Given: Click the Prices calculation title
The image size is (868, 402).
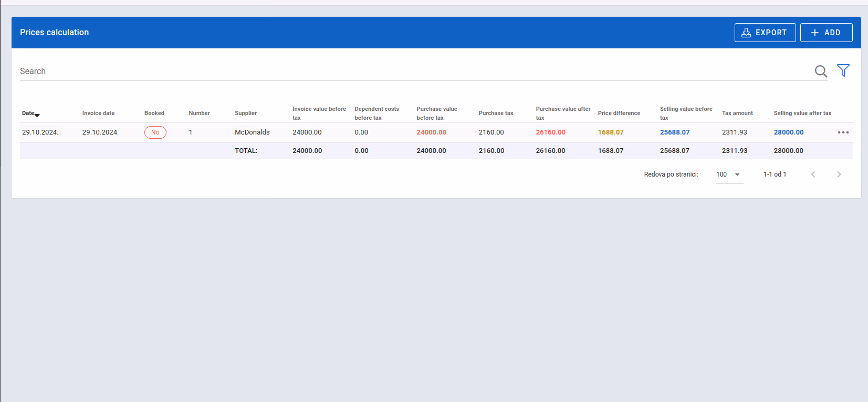Looking at the screenshot, I should [55, 33].
